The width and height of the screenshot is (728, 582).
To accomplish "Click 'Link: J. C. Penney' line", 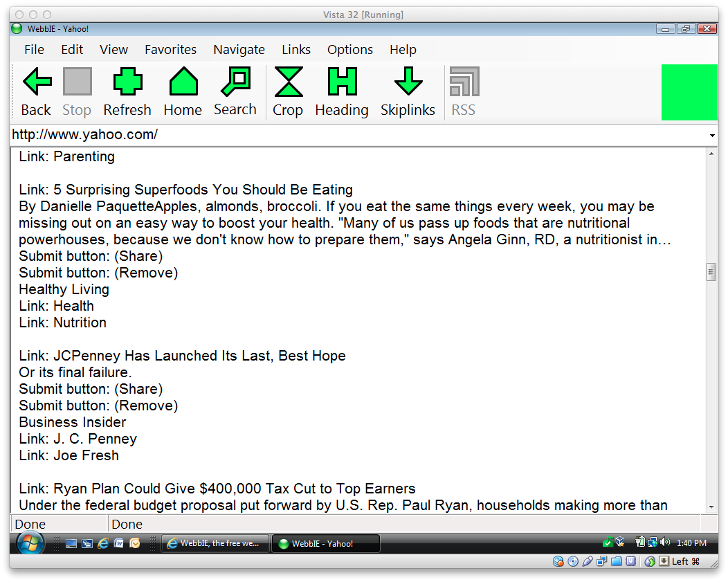I will click(78, 439).
